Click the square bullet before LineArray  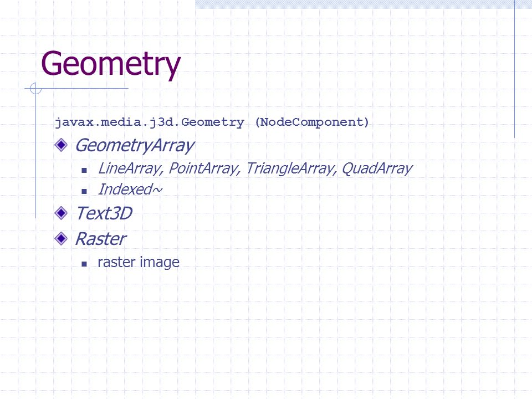point(84,170)
